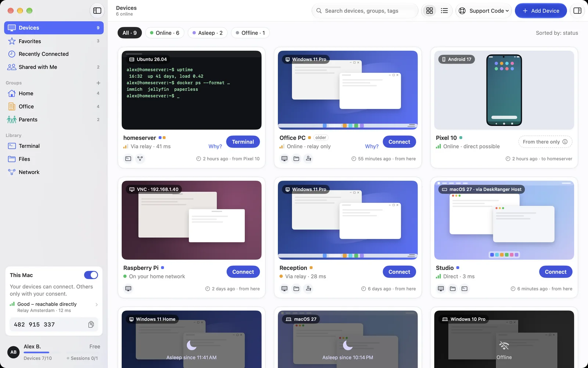Image resolution: width=588 pixels, height=368 pixels.
Task: Copy the 482 915 337 device ID
Action: 91,324
